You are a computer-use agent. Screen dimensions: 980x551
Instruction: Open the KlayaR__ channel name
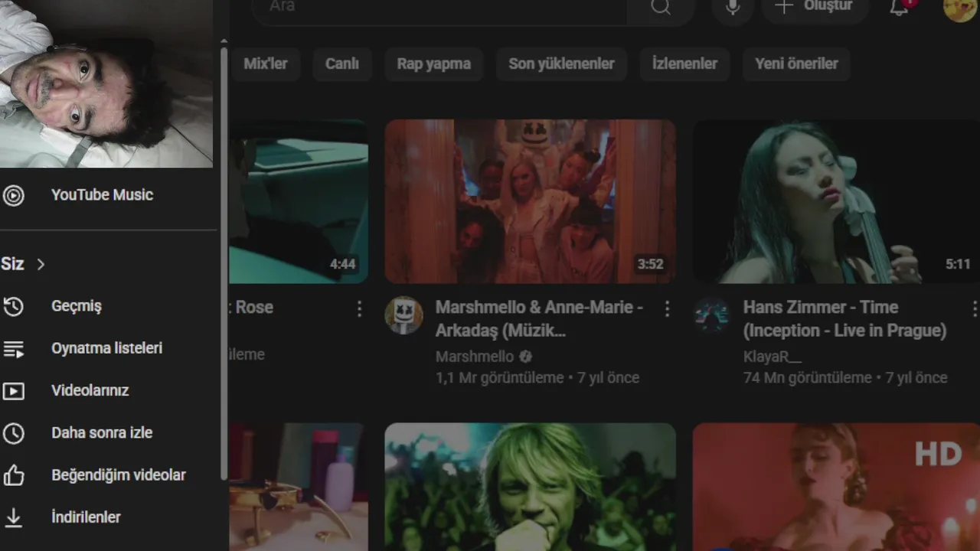point(773,357)
